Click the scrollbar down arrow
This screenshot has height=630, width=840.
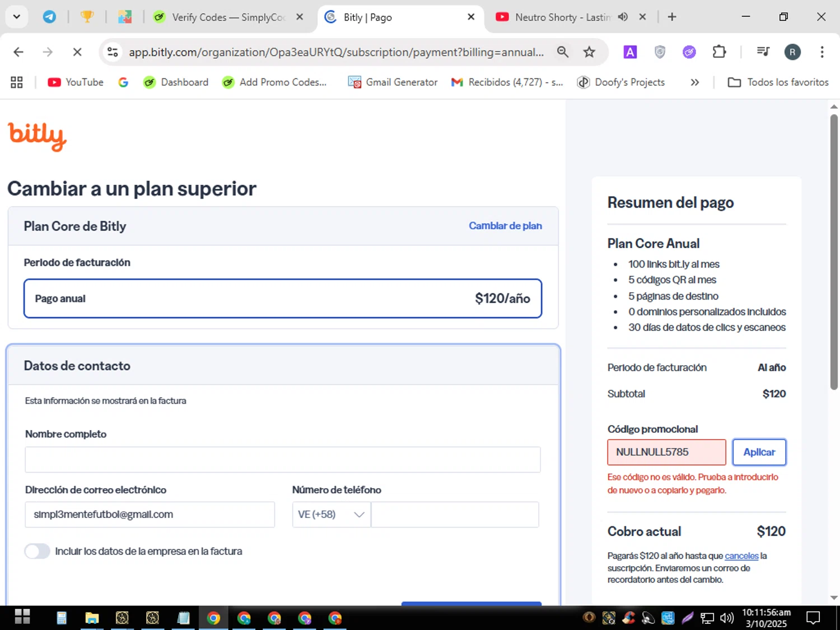pos(834,598)
